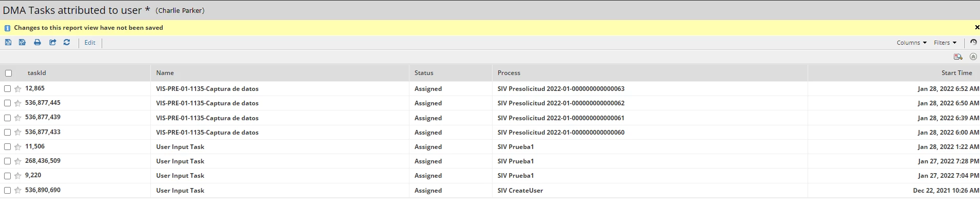This screenshot has height=205, width=980.
Task: Open process SIV Presolicitud 2022-01-000000000000061
Action: [x=561, y=118]
